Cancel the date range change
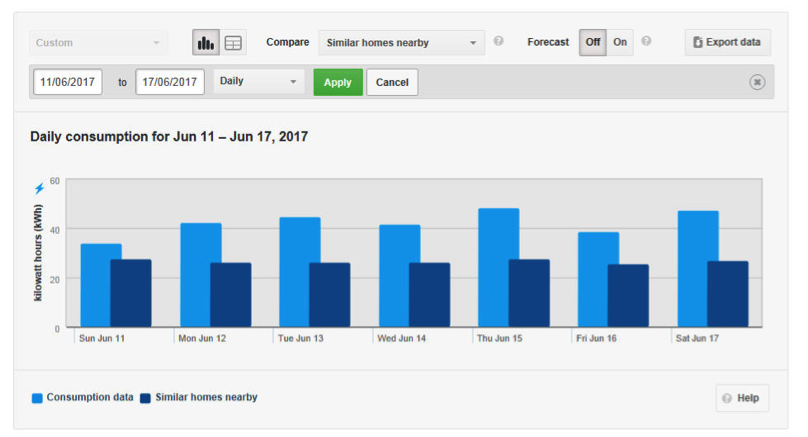 392,82
